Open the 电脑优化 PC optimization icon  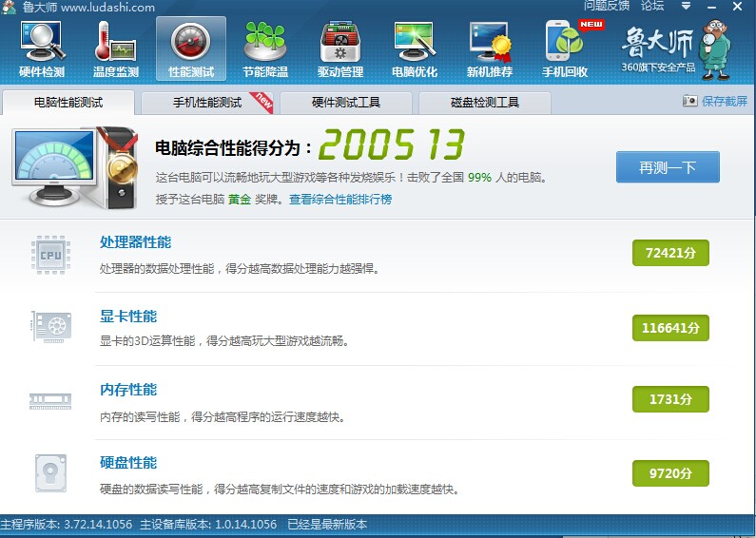tap(415, 50)
